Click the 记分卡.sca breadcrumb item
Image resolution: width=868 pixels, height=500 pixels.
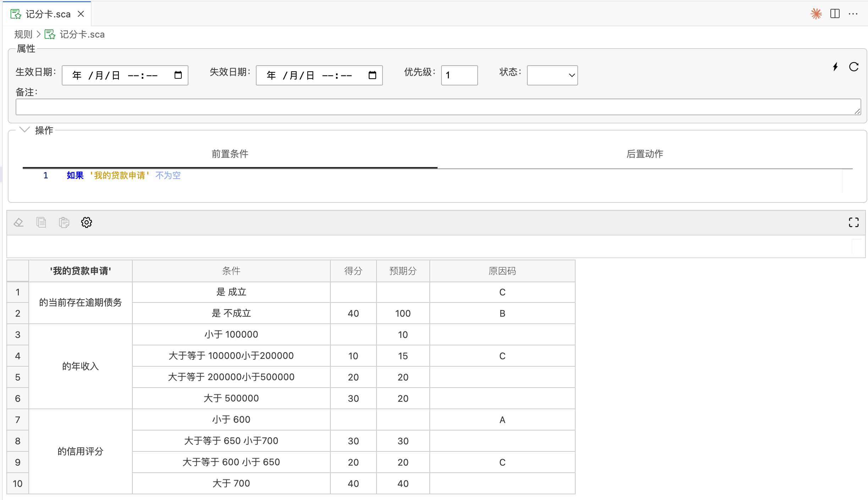(75, 34)
